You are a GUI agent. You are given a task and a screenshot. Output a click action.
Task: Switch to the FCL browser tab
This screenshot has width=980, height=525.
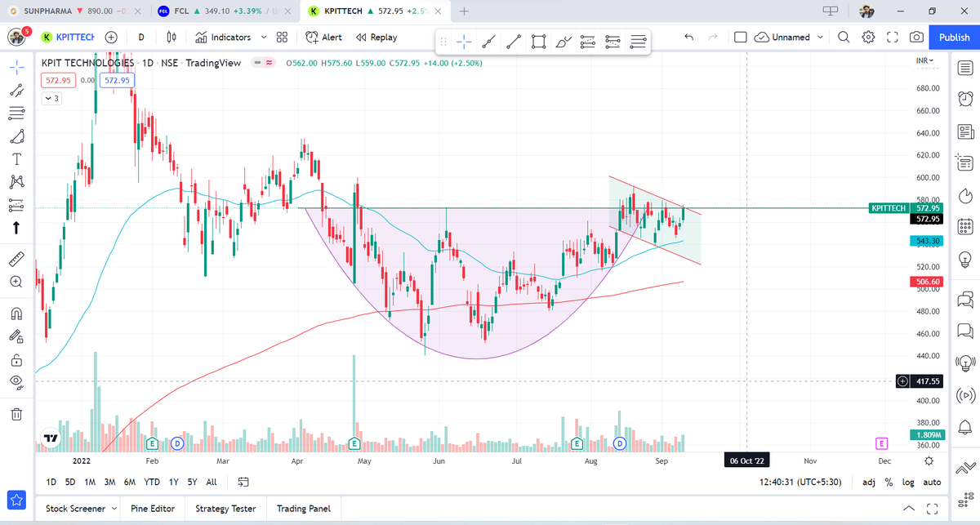pyautogui.click(x=225, y=11)
